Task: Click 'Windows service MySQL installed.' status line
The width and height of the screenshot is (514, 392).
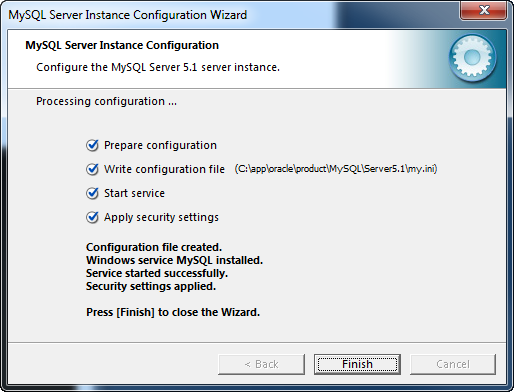Action: (174, 260)
